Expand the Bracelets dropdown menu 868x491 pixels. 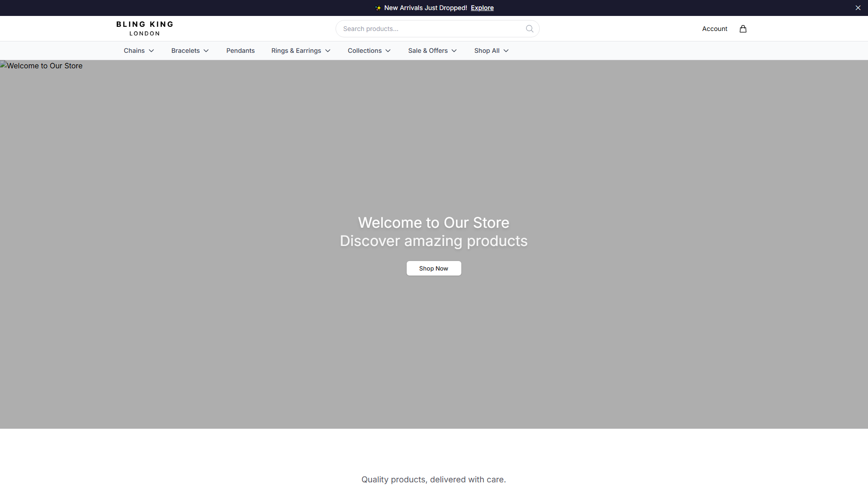(x=190, y=51)
